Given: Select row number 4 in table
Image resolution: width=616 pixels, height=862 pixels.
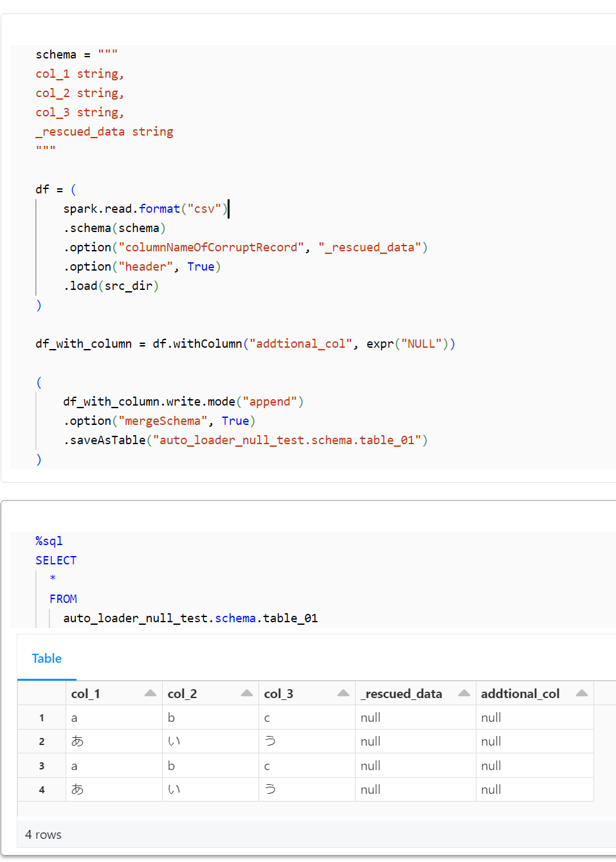Looking at the screenshot, I should 42,789.
